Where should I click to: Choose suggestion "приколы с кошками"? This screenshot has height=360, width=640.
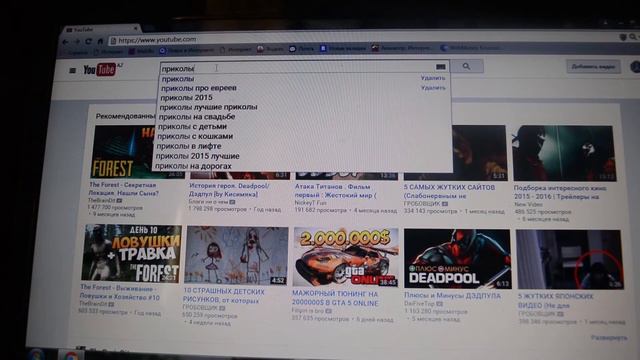point(195,136)
